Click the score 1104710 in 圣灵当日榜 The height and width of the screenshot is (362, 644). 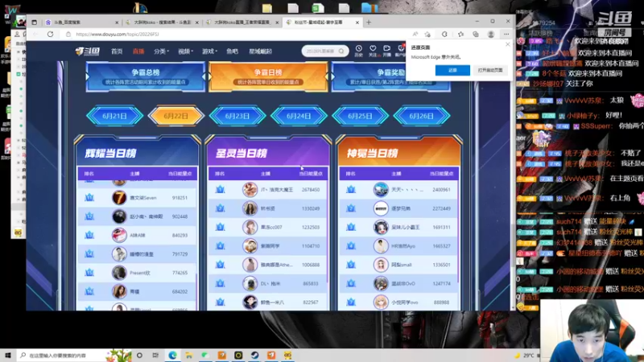click(311, 246)
